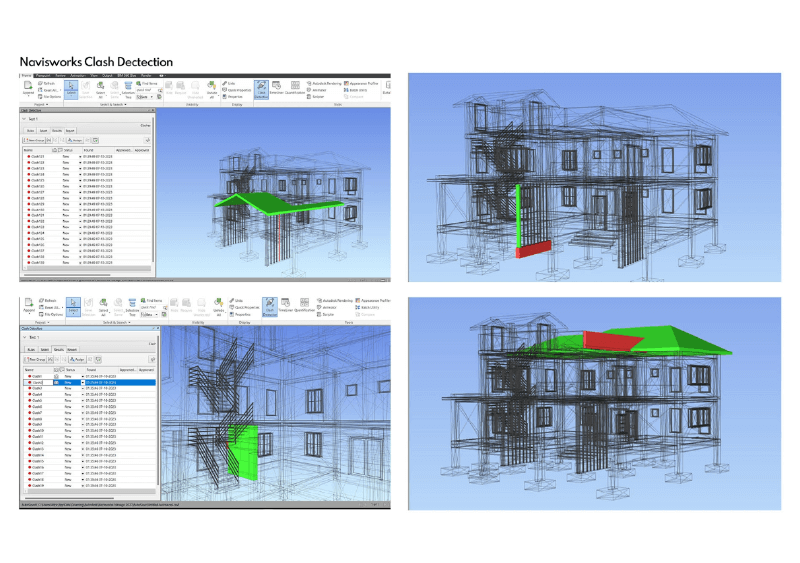The image size is (800, 563).
Task: Open Select tab in lower Clash Detective
Action: 45,350
